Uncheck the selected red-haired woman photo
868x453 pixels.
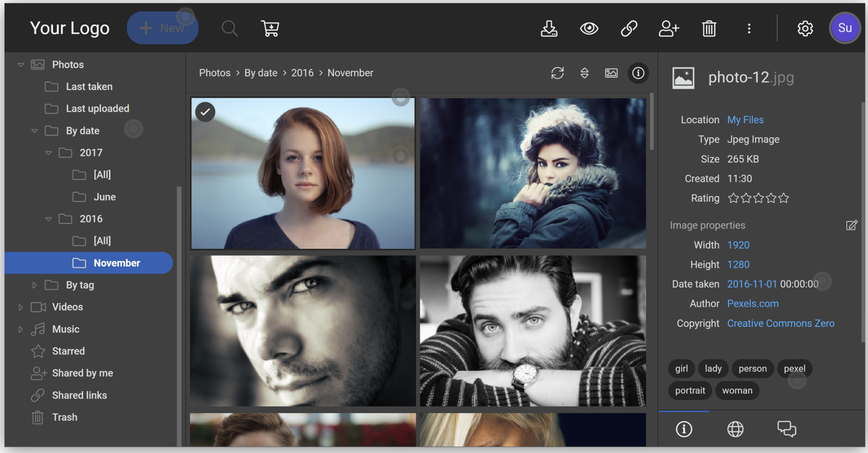coord(205,112)
